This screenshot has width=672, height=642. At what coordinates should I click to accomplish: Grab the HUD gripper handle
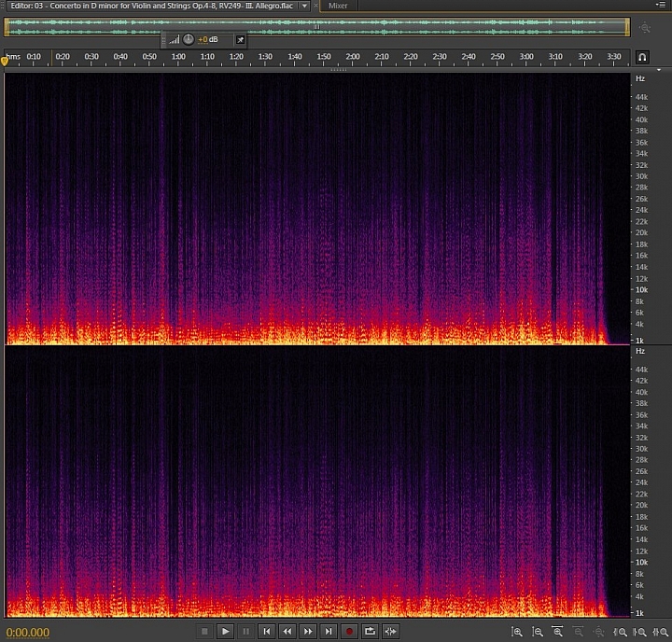point(163,40)
